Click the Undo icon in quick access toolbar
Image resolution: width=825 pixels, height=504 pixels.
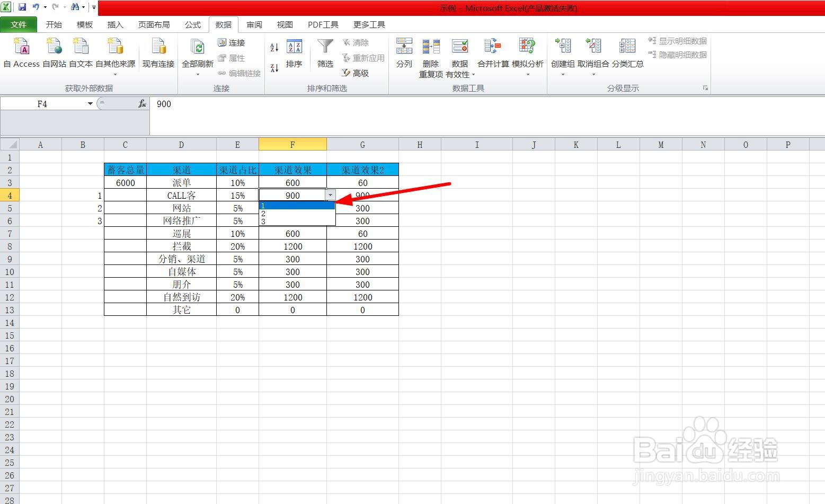(36, 7)
